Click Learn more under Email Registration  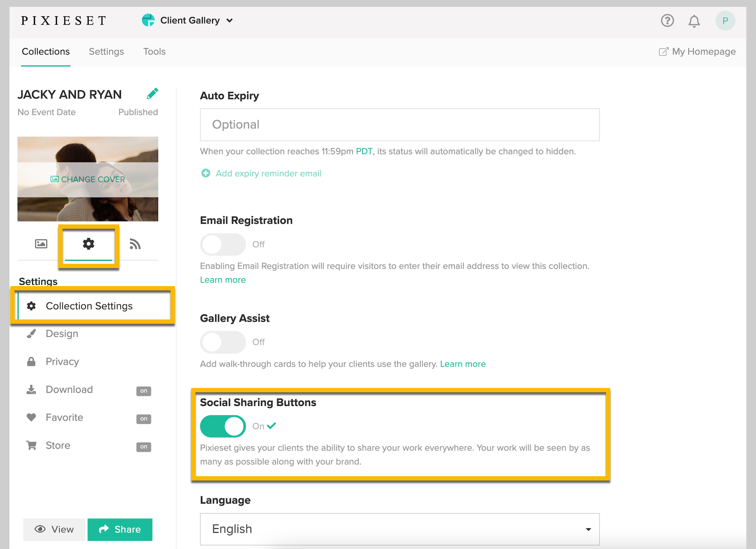223,280
